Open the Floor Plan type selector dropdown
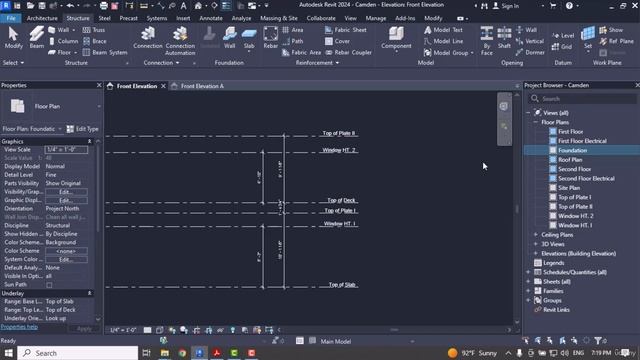Viewport: 640px width, 360px height. click(99, 106)
